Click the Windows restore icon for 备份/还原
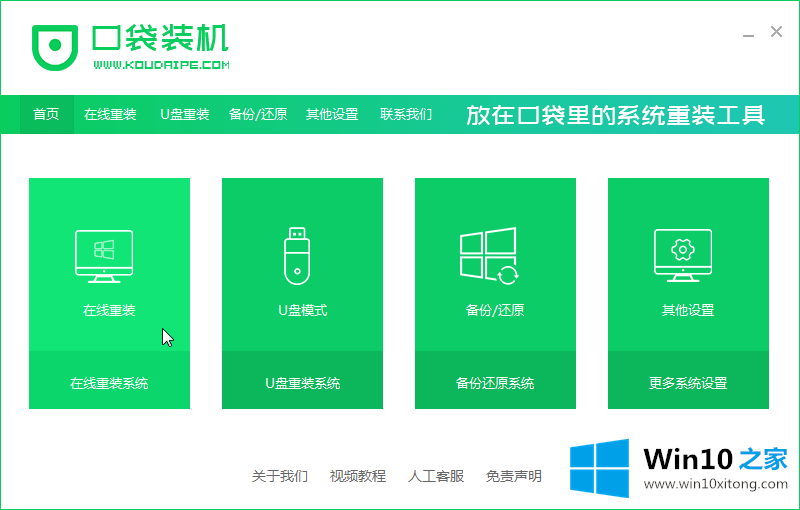 coord(489,256)
